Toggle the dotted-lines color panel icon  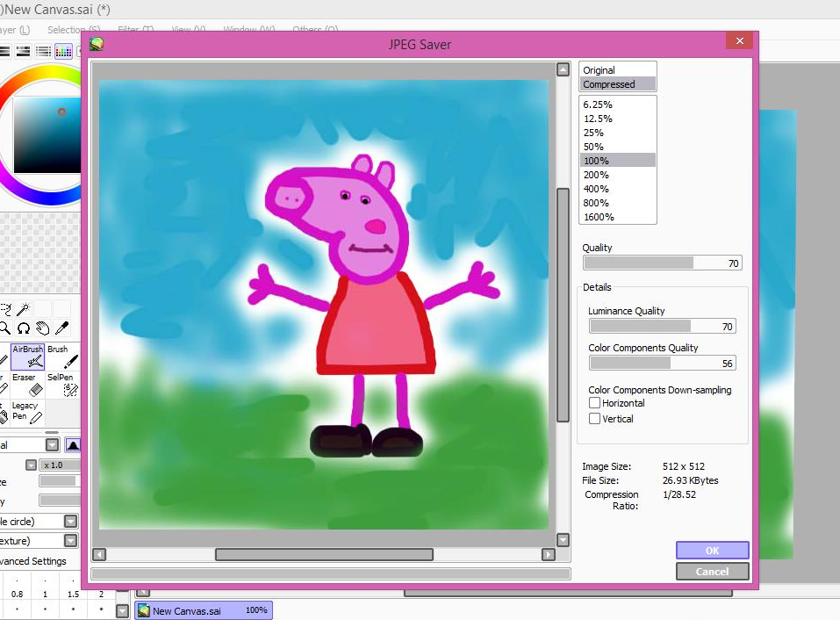point(43,52)
